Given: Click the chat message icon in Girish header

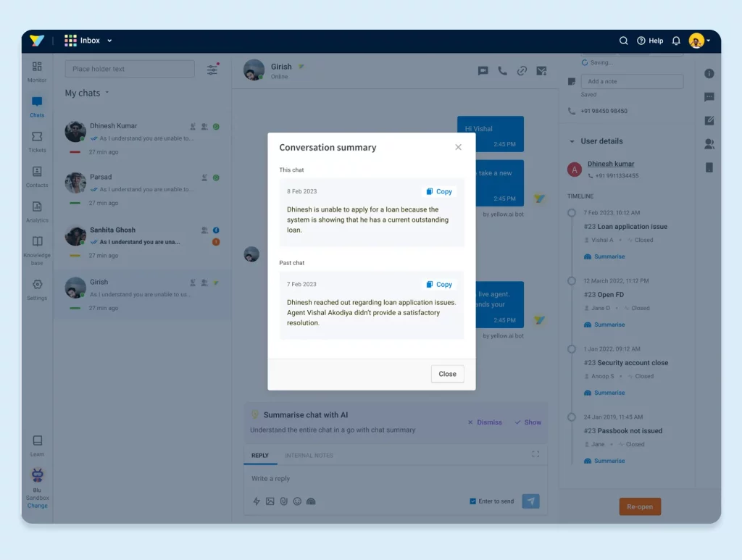Looking at the screenshot, I should click(x=483, y=71).
